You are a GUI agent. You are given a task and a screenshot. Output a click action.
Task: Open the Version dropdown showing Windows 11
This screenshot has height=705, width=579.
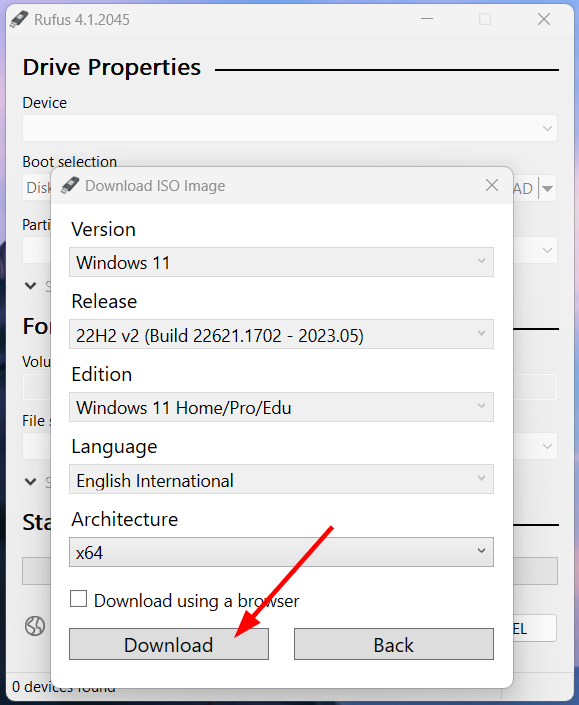pos(281,262)
